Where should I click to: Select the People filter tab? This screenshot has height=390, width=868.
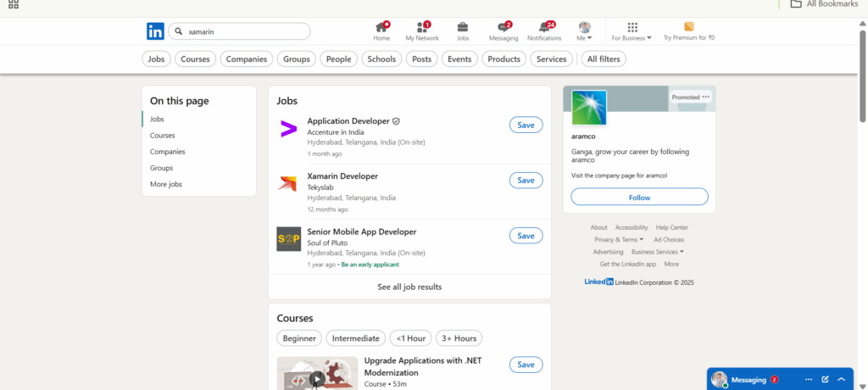338,59
